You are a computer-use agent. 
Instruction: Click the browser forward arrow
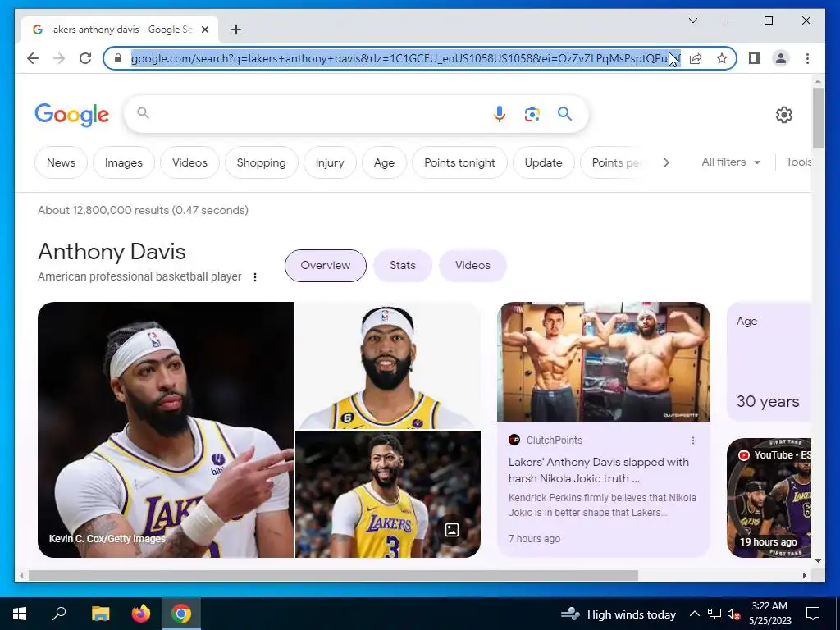[59, 58]
